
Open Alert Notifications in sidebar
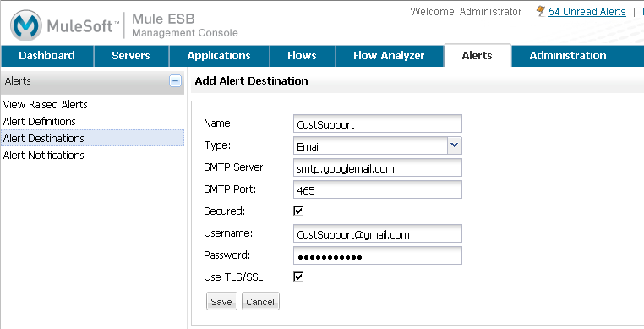pos(44,155)
